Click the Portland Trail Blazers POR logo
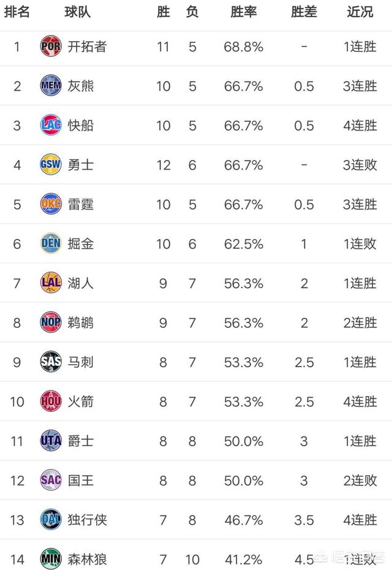 (x=51, y=47)
